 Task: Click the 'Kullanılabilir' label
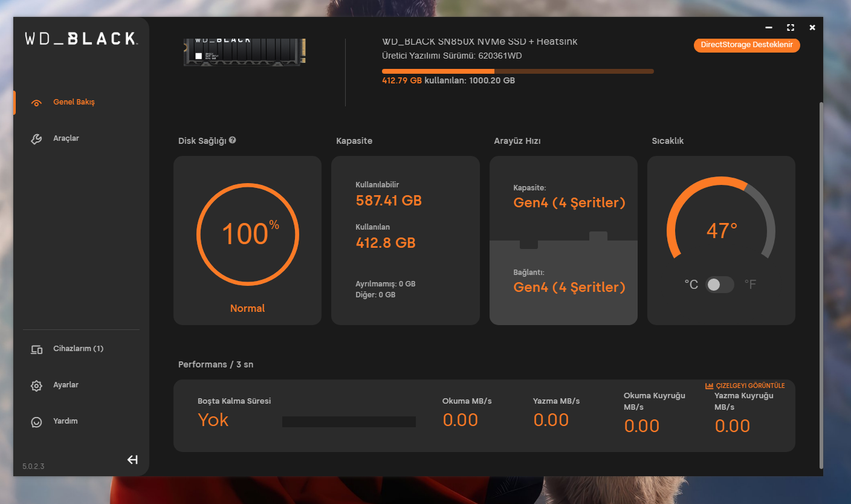(377, 184)
